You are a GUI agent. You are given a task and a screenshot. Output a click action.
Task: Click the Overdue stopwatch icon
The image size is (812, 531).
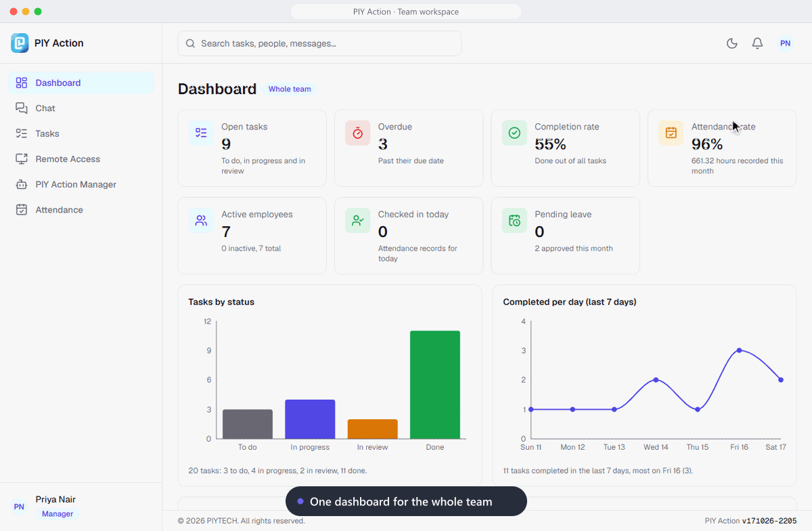[x=357, y=133]
